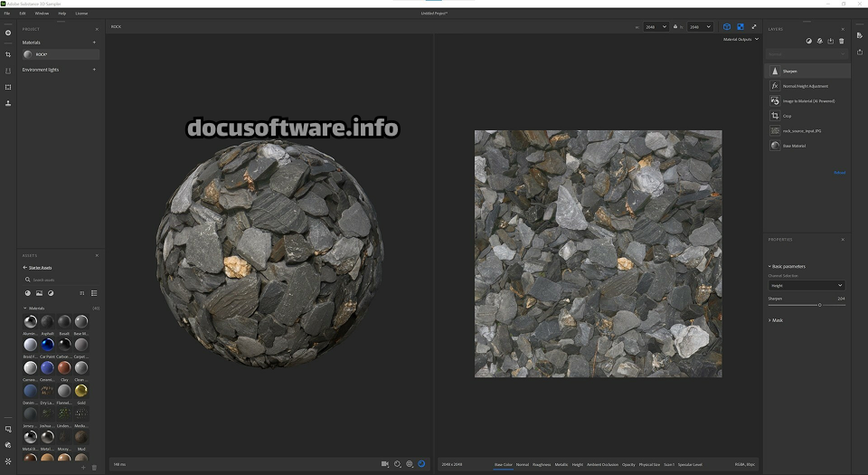
Task: Close the Project panel
Action: [x=97, y=29]
